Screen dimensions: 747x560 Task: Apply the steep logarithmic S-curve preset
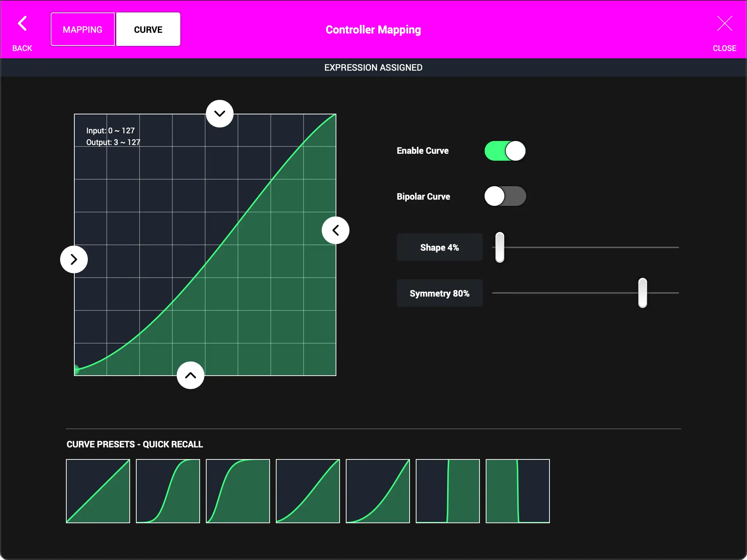click(237, 491)
